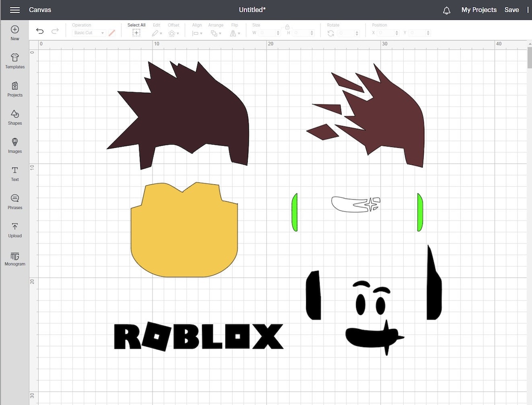The height and width of the screenshot is (405, 532).
Task: Open the hamburger menu
Action: (15, 9)
